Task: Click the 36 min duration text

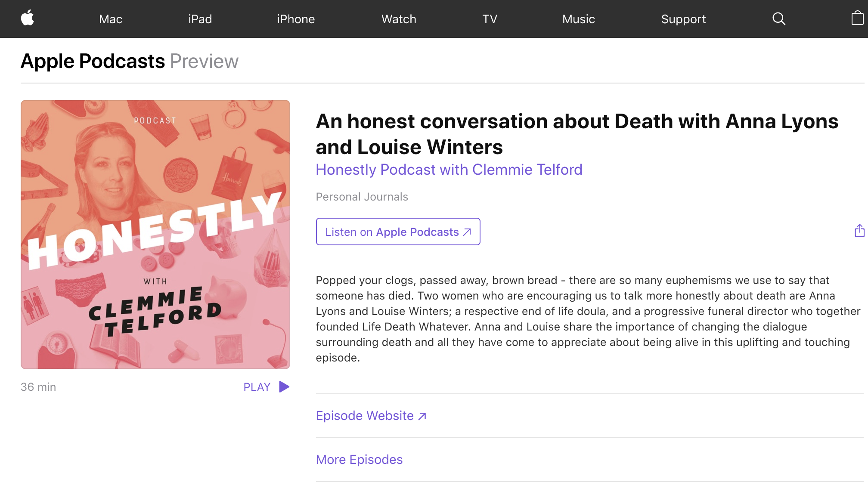Action: pos(38,387)
